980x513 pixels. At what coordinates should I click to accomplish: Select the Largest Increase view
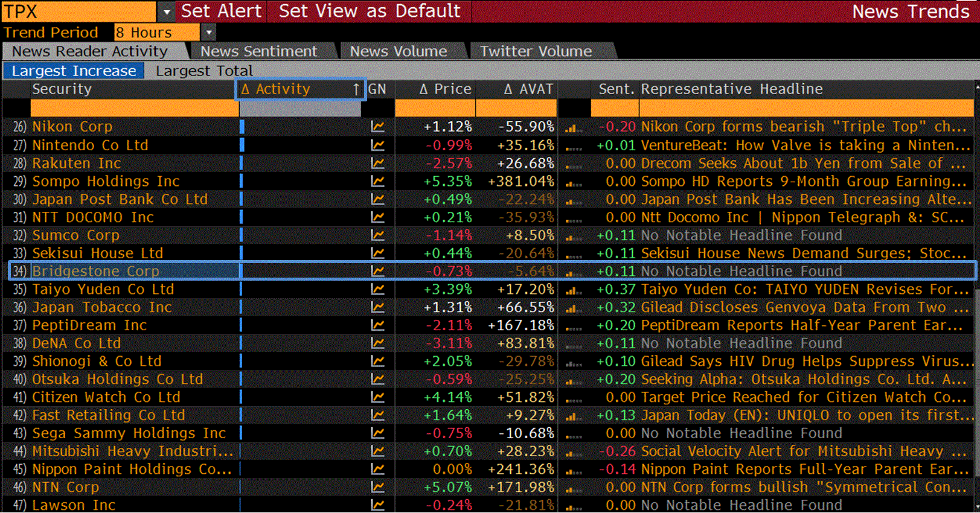pyautogui.click(x=74, y=71)
